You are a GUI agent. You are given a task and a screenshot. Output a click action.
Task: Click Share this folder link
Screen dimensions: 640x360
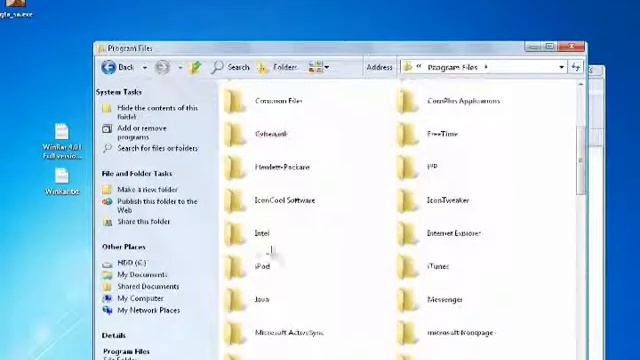coord(143,221)
